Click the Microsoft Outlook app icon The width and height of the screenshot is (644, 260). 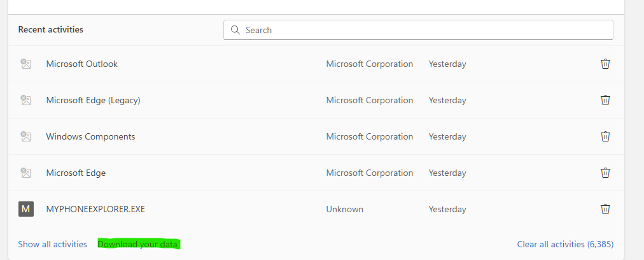[26, 64]
